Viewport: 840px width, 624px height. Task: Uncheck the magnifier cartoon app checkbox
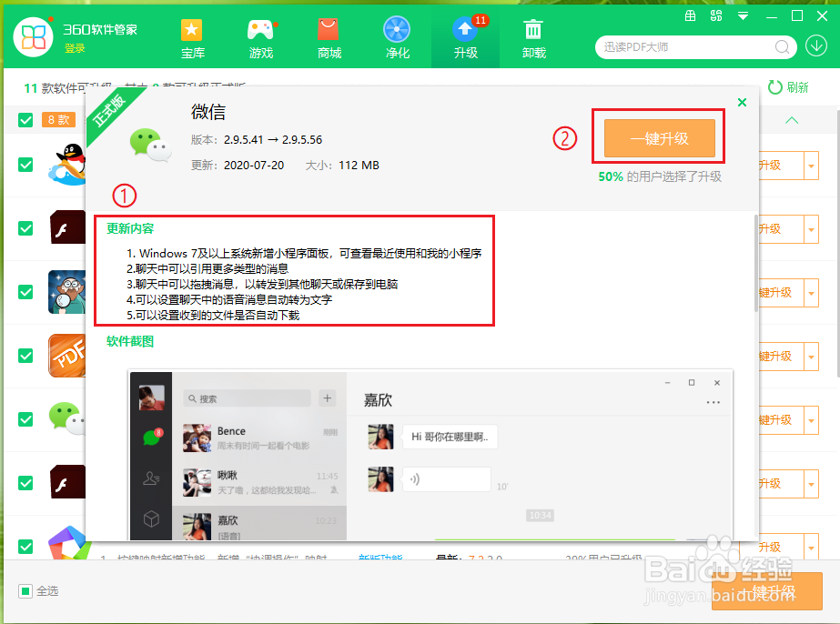(25, 293)
